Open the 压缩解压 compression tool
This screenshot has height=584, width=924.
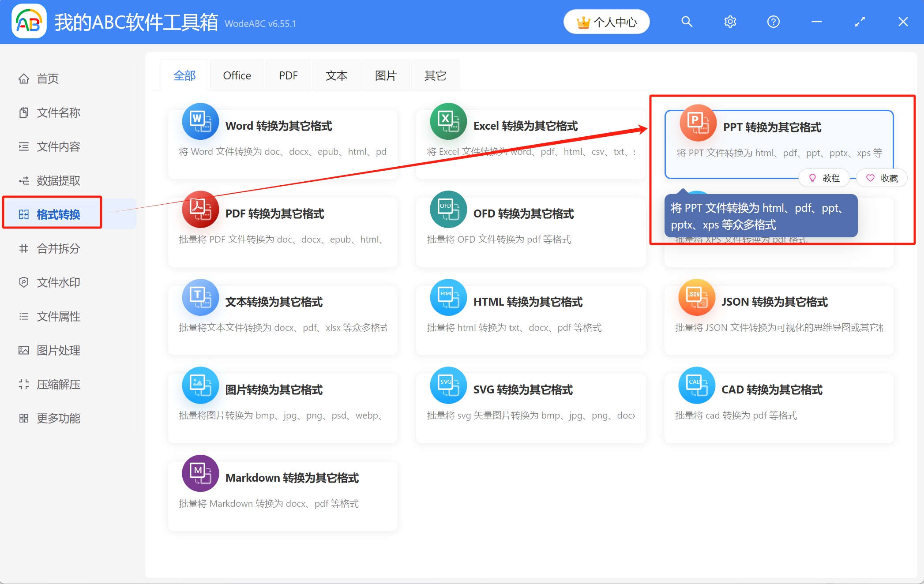[58, 384]
